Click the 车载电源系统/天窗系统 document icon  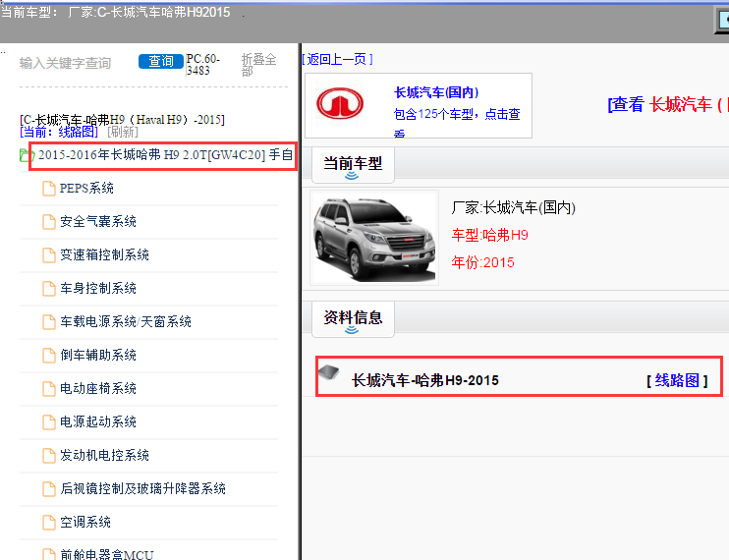coord(49,322)
